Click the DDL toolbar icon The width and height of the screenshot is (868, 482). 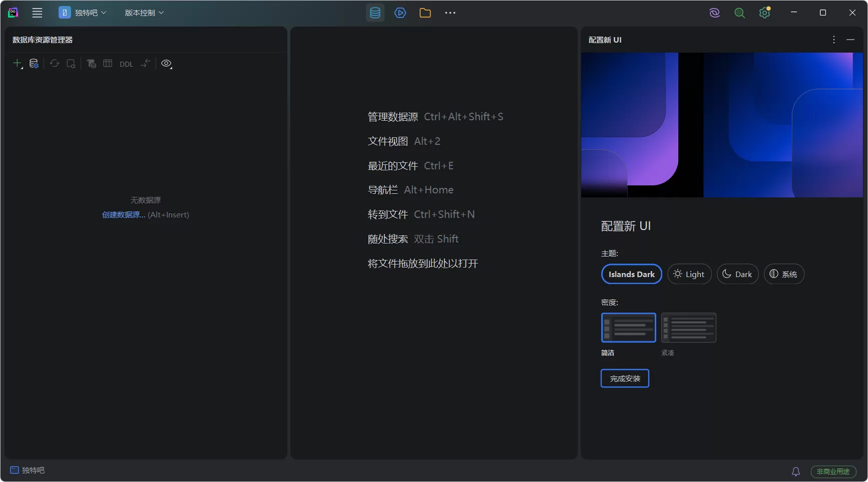(x=126, y=64)
